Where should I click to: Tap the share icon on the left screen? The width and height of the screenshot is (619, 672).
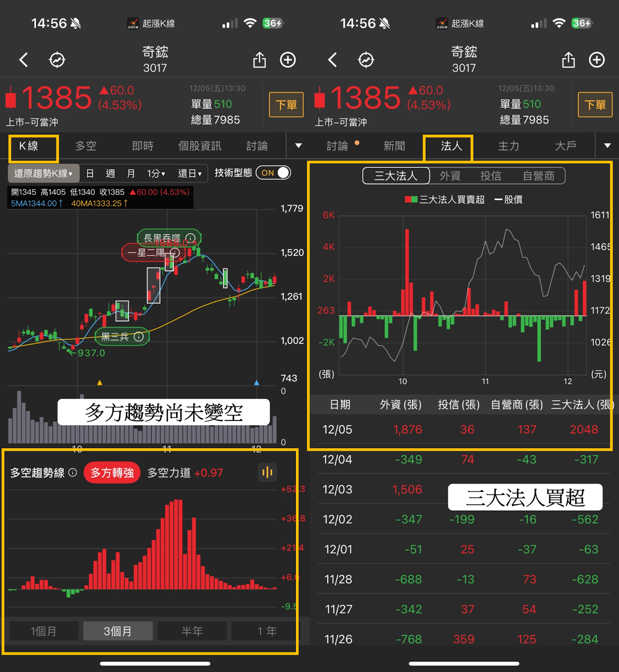click(x=260, y=60)
